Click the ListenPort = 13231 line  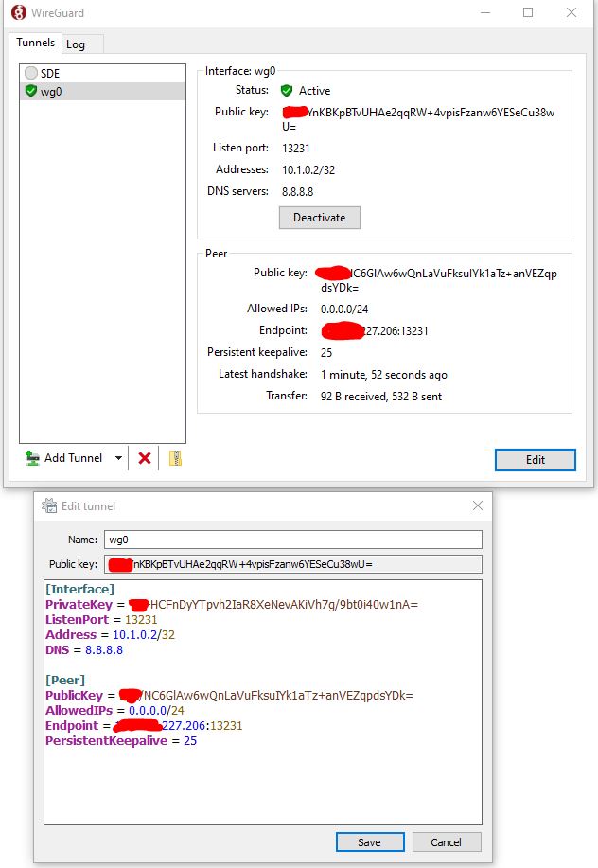101,619
